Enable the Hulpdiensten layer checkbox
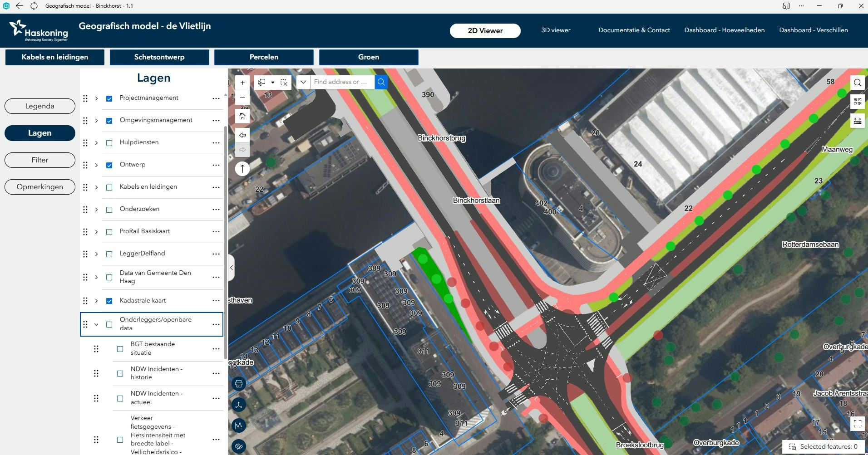The height and width of the screenshot is (455, 868). (x=109, y=143)
